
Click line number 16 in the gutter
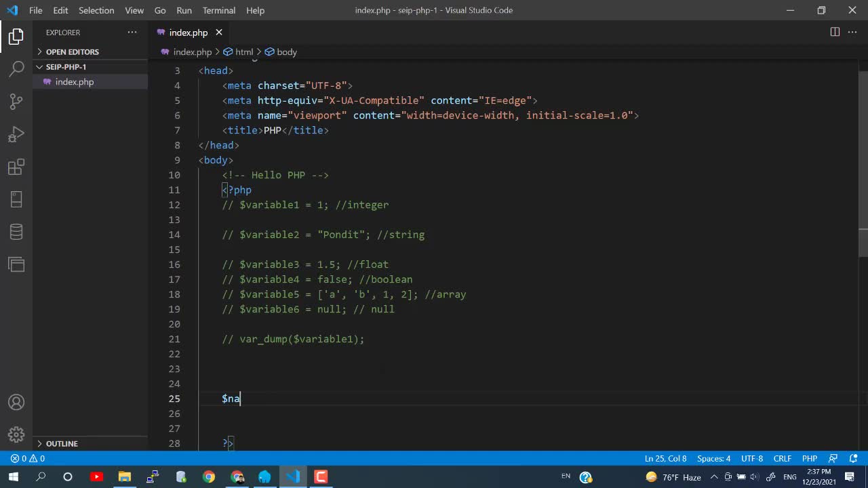[x=174, y=264]
